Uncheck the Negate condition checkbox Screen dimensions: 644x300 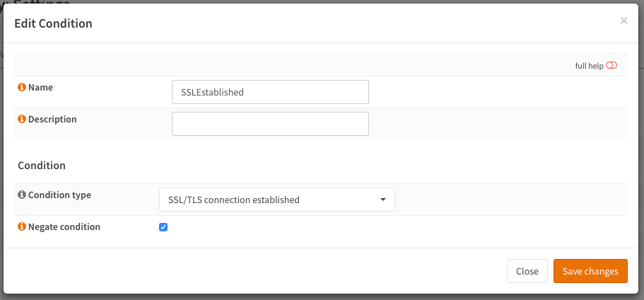tap(163, 227)
